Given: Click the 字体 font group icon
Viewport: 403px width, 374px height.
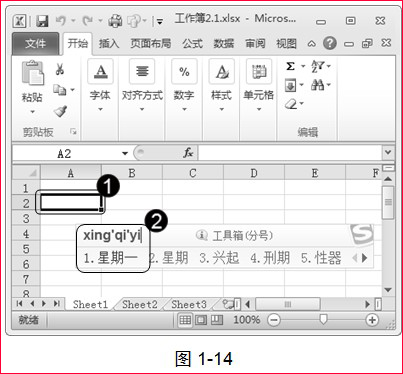Looking at the screenshot, I should pos(100,71).
